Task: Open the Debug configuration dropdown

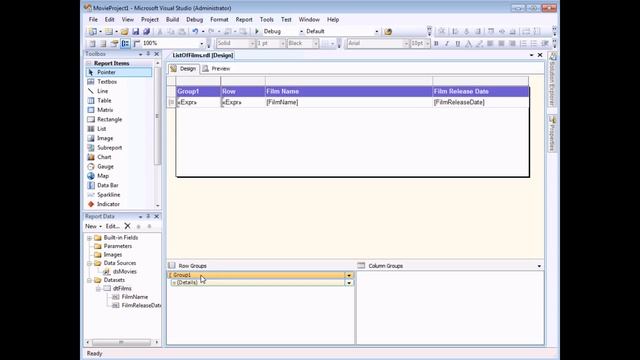Action: [x=301, y=31]
